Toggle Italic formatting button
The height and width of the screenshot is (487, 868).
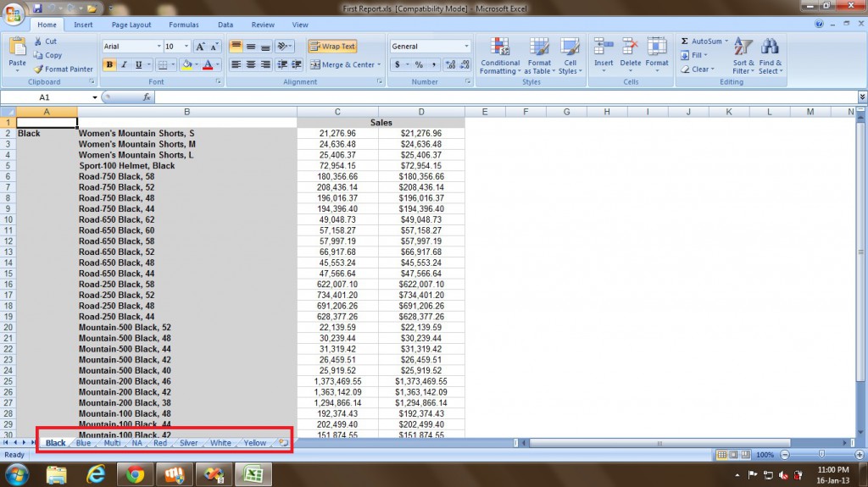pos(124,64)
